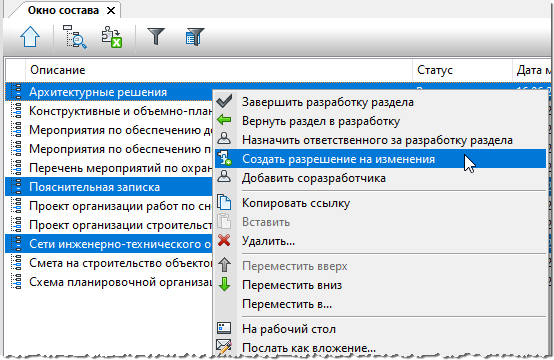Select row Конструктивные и объемно-план

pyautogui.click(x=109, y=111)
